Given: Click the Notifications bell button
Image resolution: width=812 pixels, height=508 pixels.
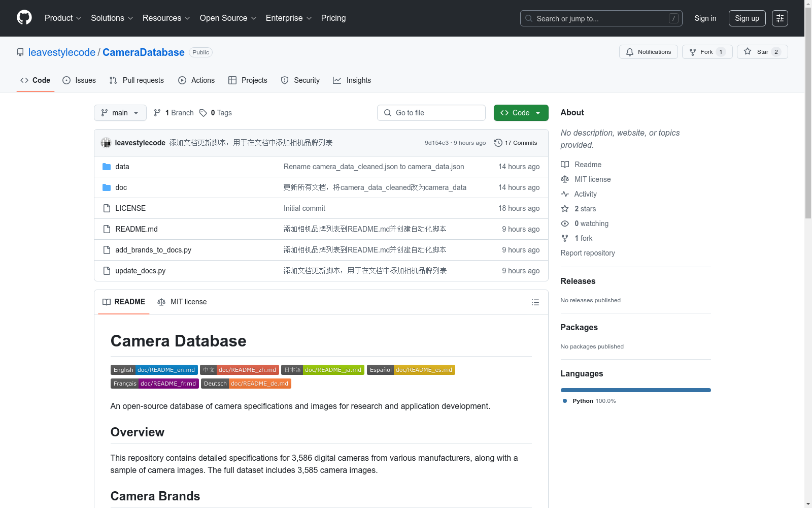Looking at the screenshot, I should [x=648, y=52].
